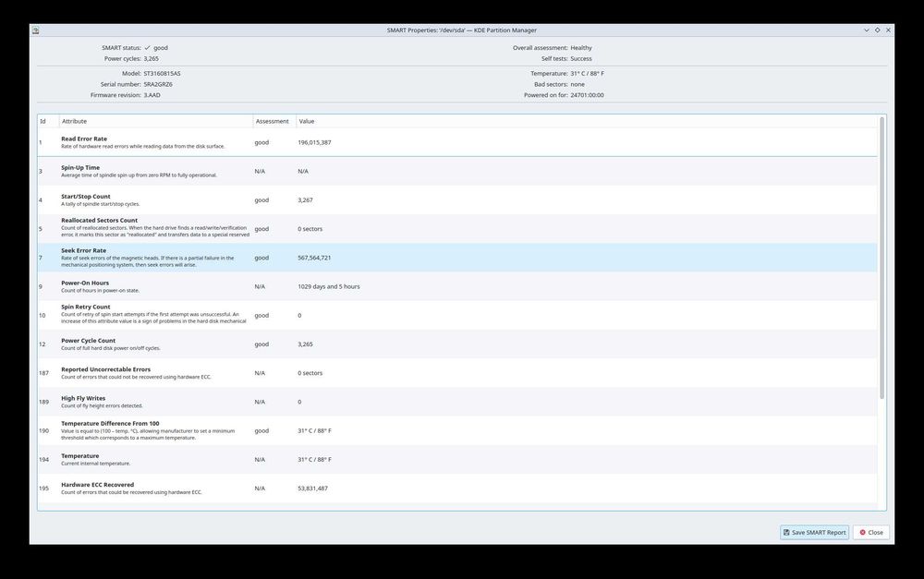Click the SMART status good checkmark

click(x=147, y=48)
